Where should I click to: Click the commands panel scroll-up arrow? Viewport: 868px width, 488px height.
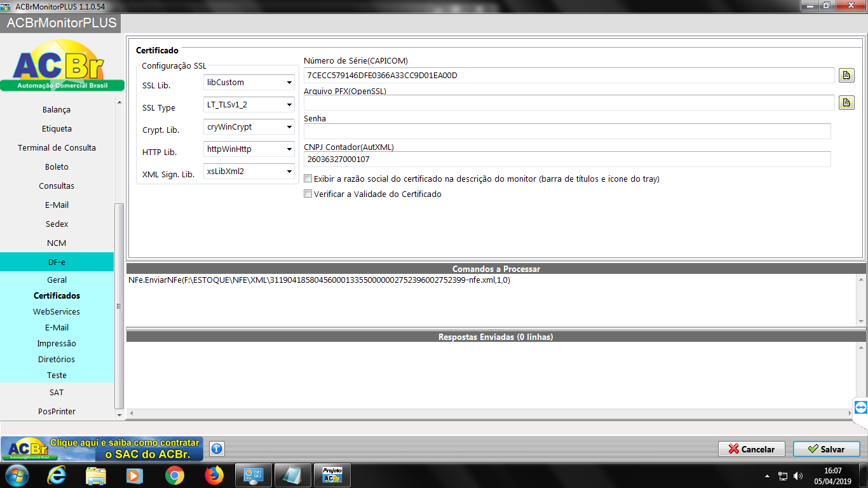tap(861, 280)
